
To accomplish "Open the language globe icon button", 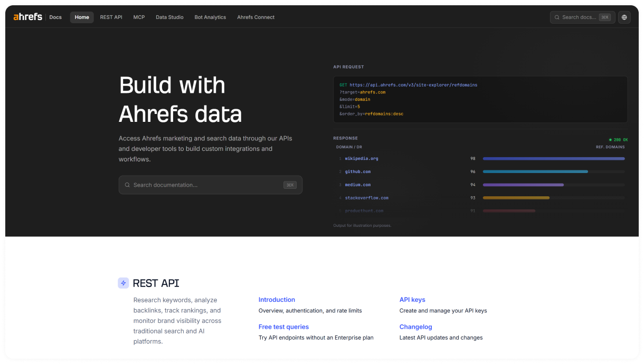I will [x=624, y=17].
